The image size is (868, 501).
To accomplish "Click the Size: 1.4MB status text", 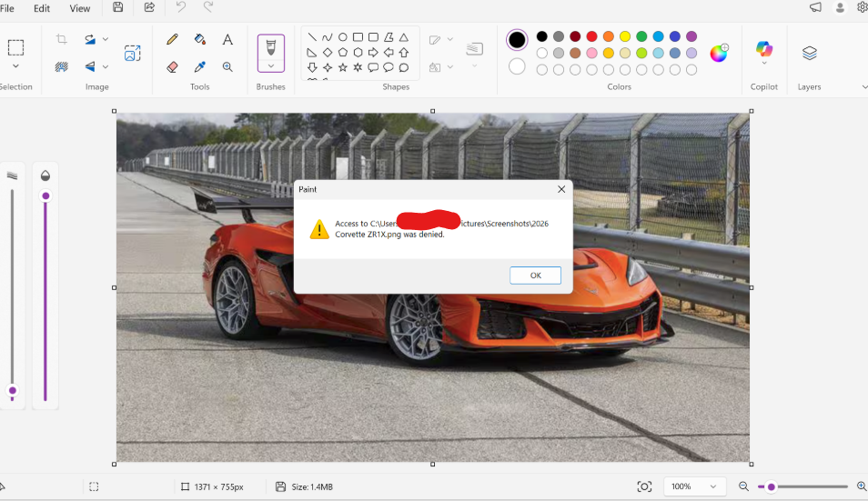I will pos(312,486).
